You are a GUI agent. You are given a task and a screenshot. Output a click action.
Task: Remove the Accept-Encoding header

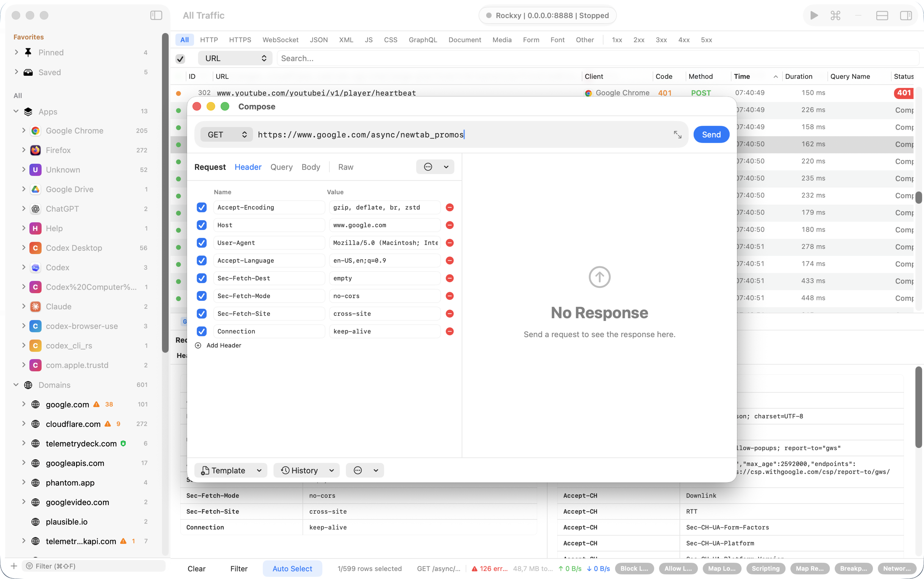click(450, 207)
